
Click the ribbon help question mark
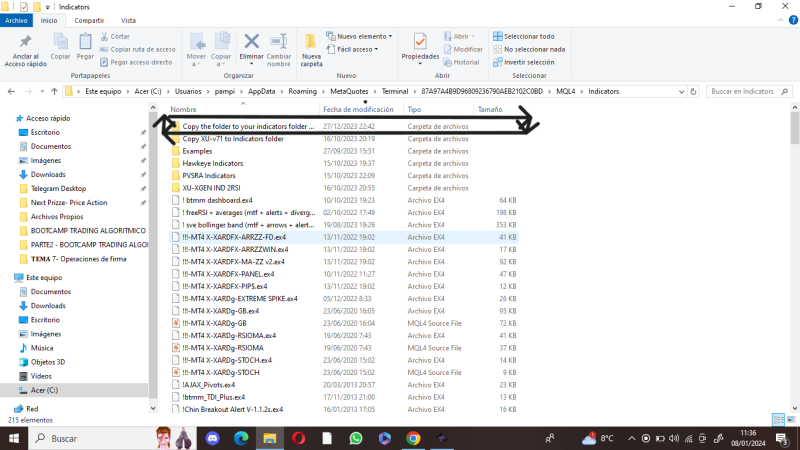coord(793,20)
